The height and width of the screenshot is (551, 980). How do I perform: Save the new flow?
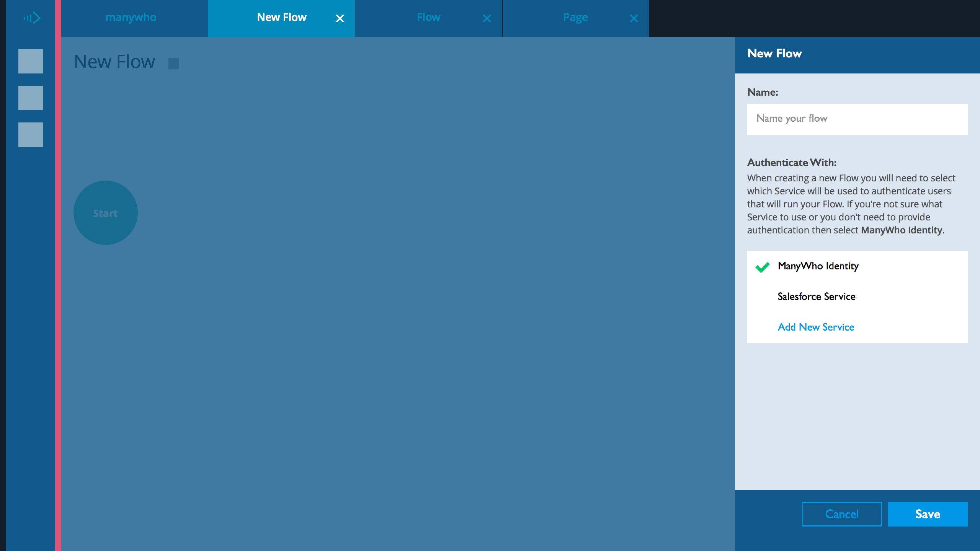[928, 514]
